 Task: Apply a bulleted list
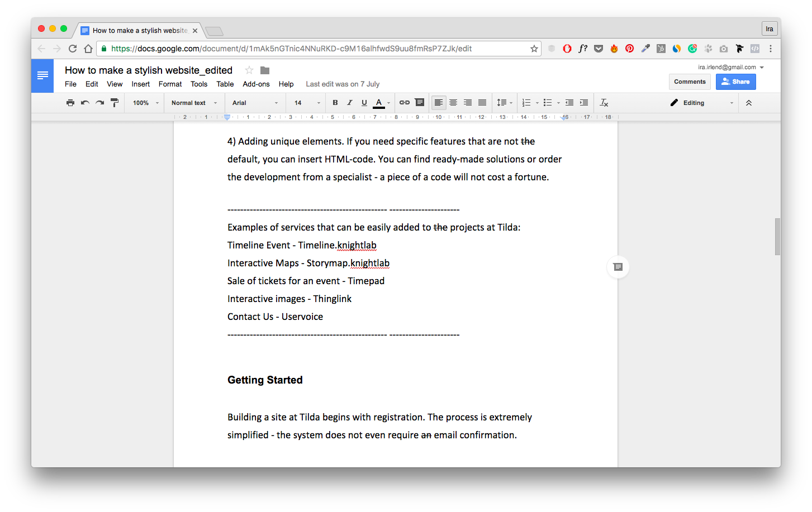(548, 103)
